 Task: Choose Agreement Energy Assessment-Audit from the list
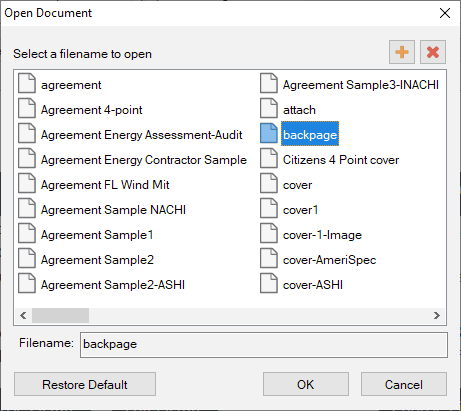click(141, 135)
